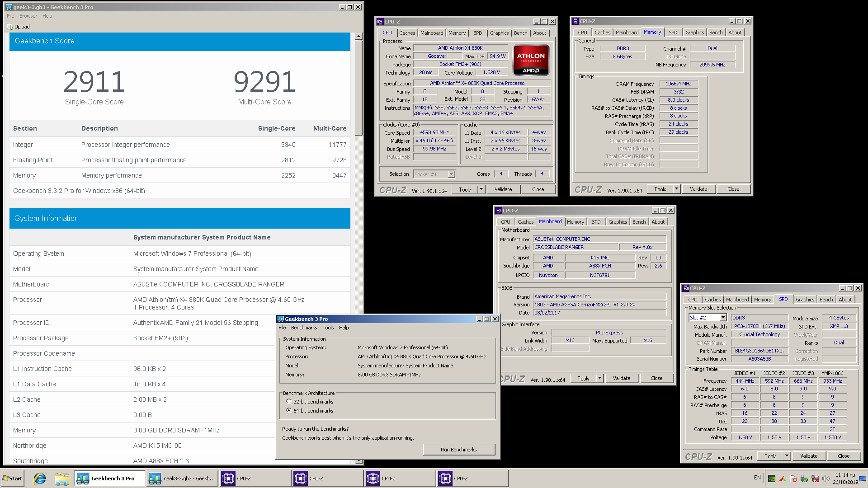868x488 pixels.
Task: Open Tools menu in Geekbench 3 Pro dialog
Action: click(328, 328)
